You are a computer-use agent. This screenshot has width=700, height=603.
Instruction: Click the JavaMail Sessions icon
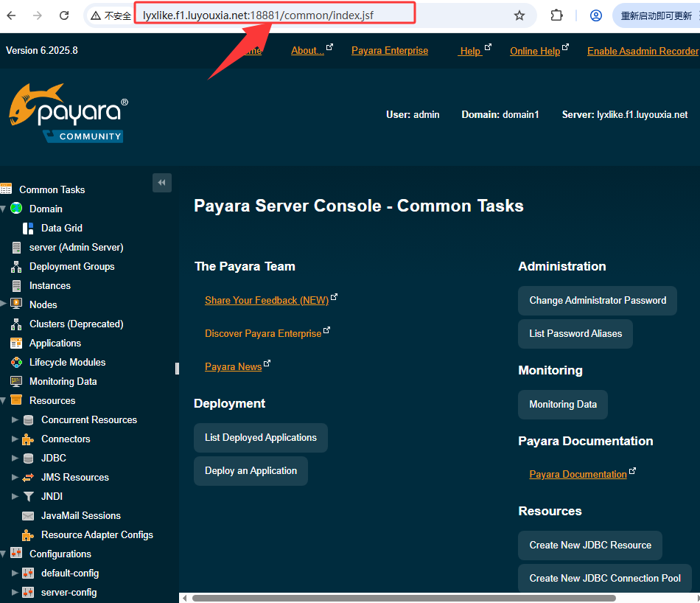29,515
